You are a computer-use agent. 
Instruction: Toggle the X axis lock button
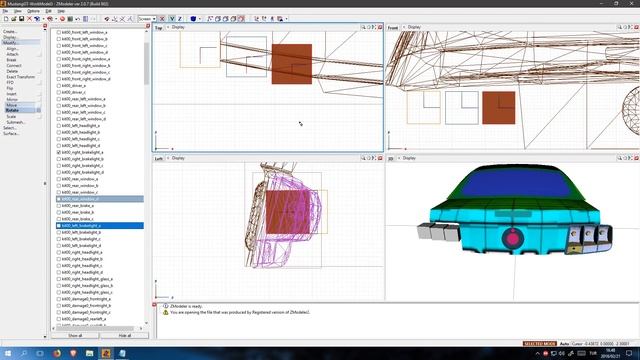point(162,19)
